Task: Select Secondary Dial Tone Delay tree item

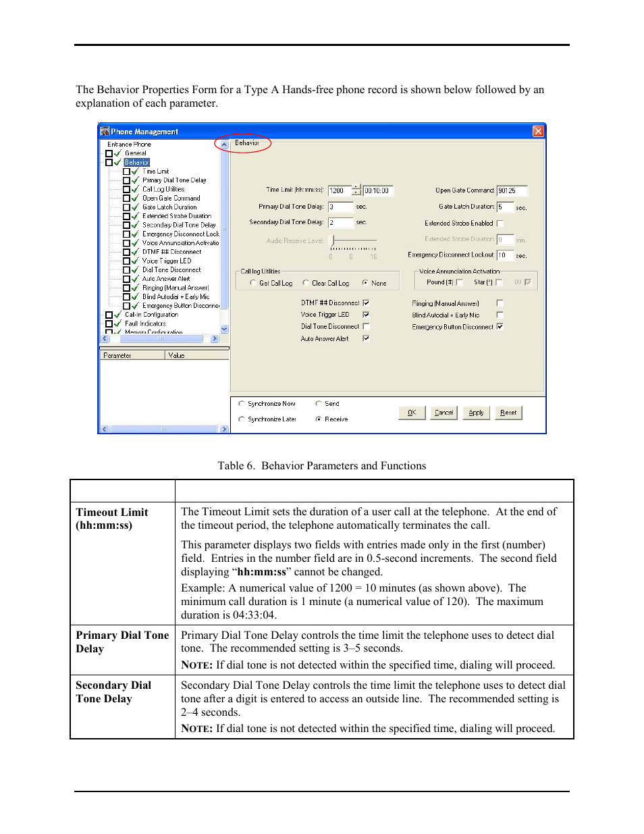Action: click(180, 225)
